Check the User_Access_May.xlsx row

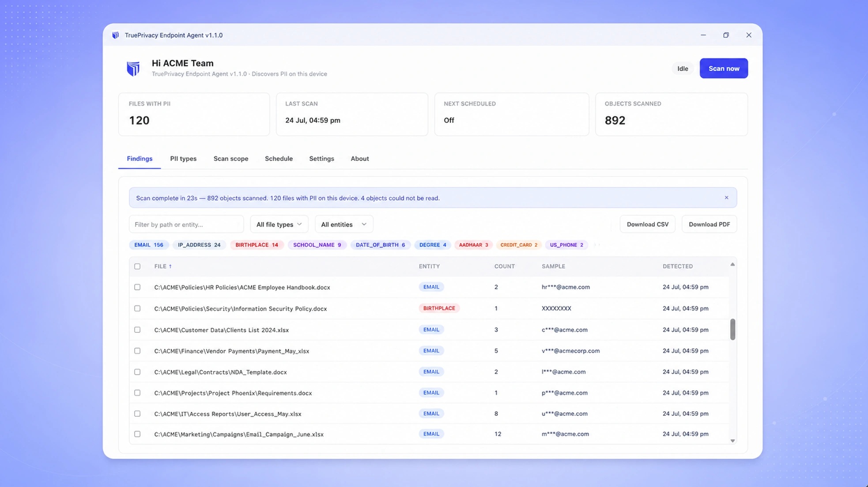pos(137,414)
